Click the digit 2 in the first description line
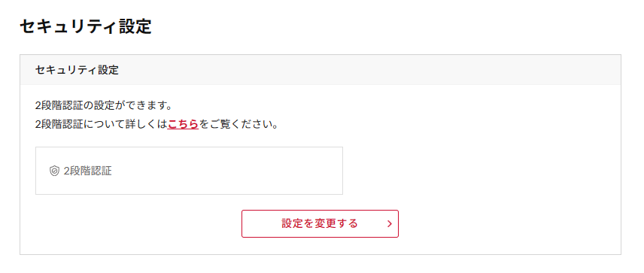Screen dimensions: 644x273 click(38, 105)
